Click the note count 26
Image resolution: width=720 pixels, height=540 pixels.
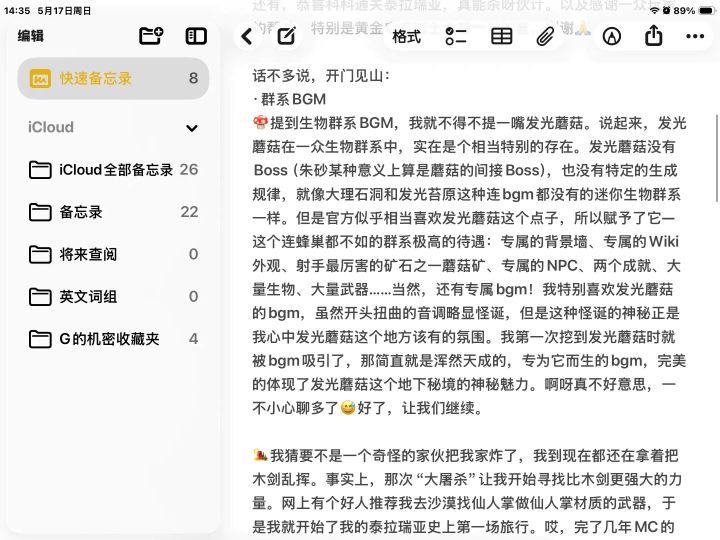click(189, 170)
